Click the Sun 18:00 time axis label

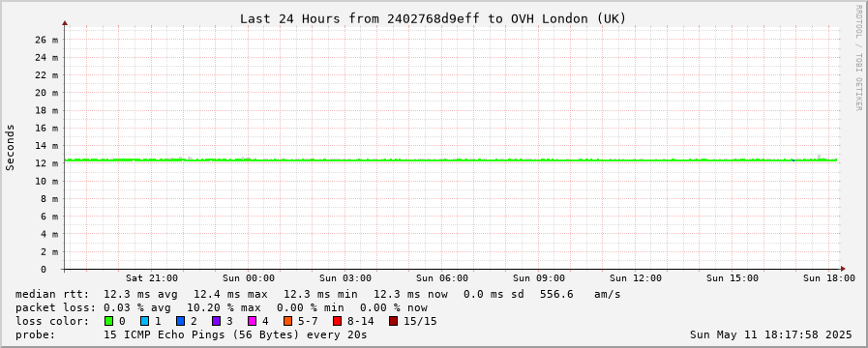828,277
